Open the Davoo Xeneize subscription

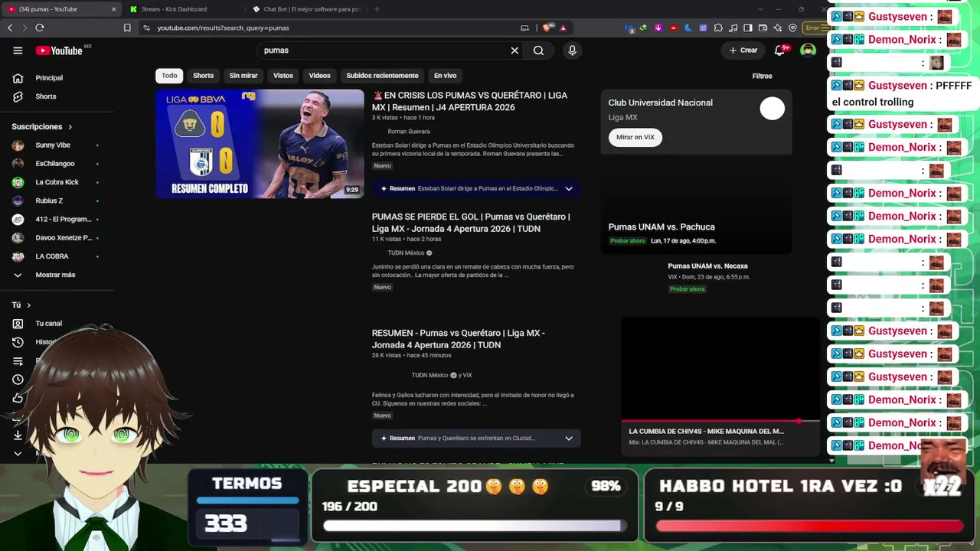(64, 238)
